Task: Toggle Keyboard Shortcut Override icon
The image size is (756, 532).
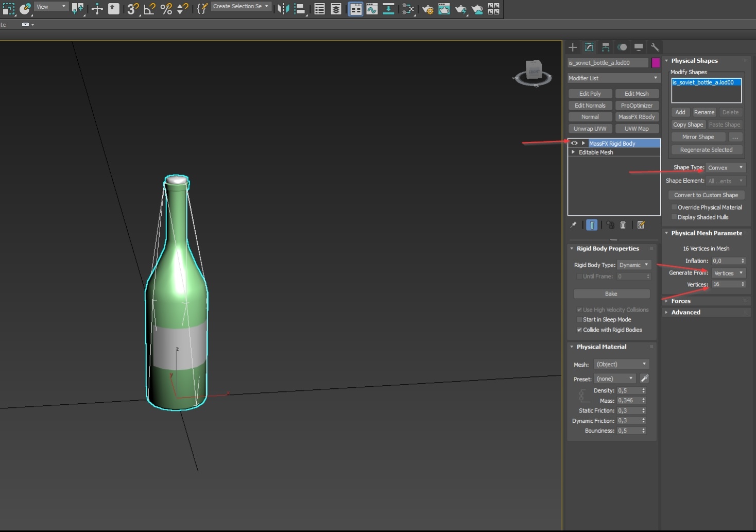Action: (113, 9)
